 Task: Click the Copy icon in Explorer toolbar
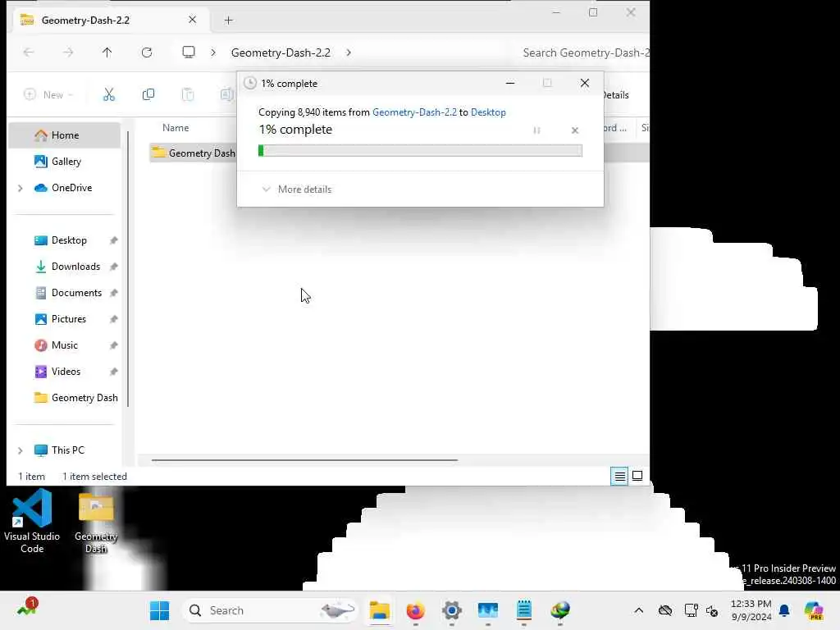148,95
